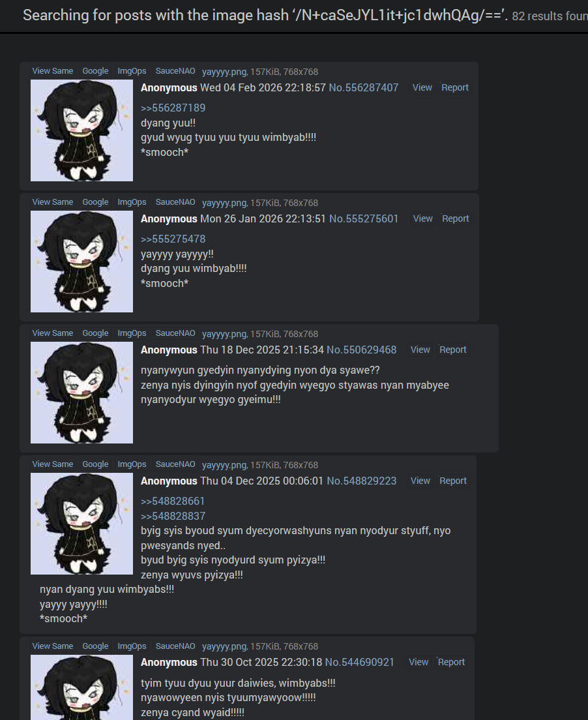Open thumbnail of post No.556287407
Image resolution: width=588 pixels, height=720 pixels.
point(81,130)
